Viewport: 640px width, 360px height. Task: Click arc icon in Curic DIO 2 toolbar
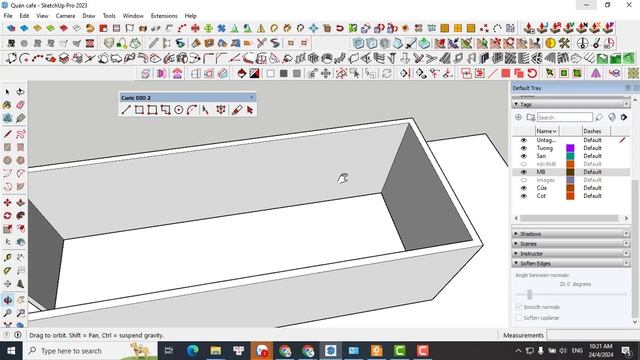[192, 110]
